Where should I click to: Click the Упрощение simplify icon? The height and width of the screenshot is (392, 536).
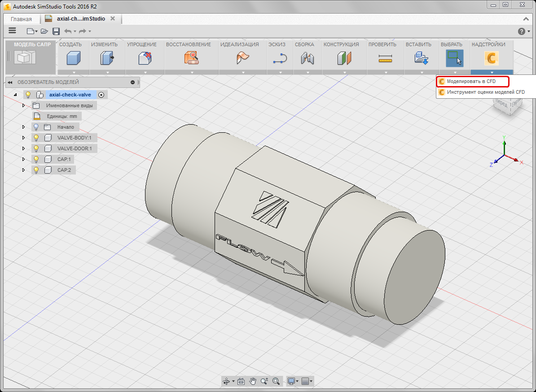(x=145, y=58)
